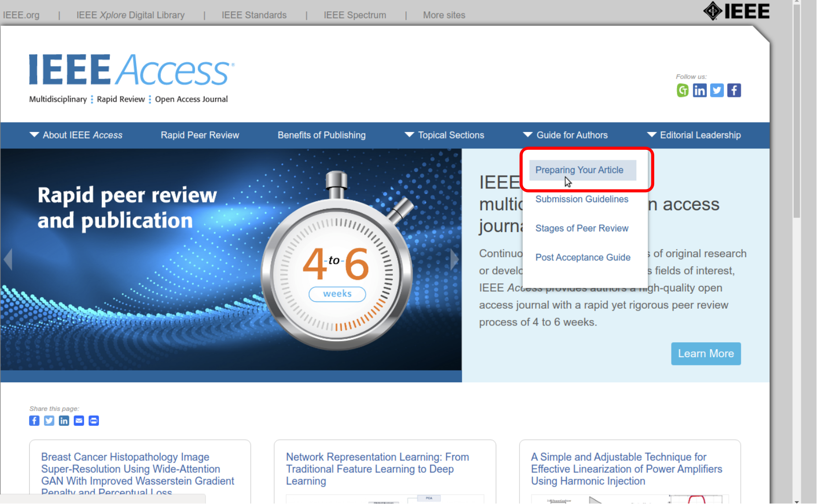Screen dimensions: 817x504
Task: Expand the Editorial Leadership menu
Action: (x=694, y=135)
